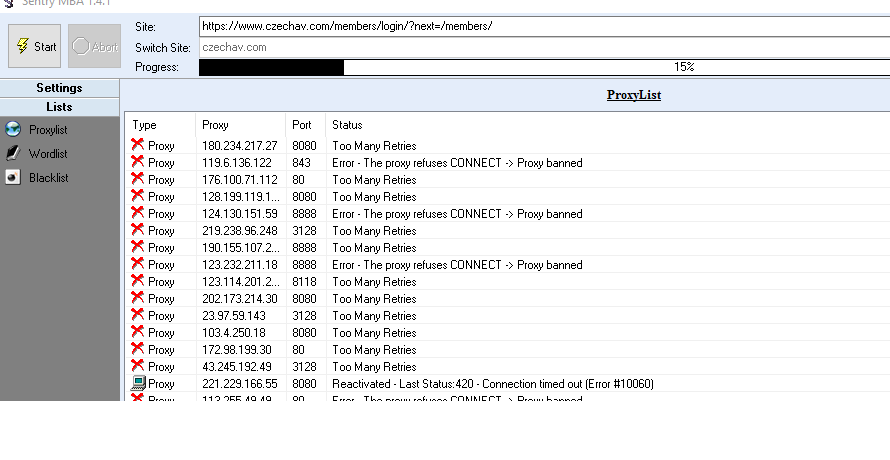Click red X icon for proxy 180.234.217.27
Viewport: 890px width, 460px height.
click(137, 145)
